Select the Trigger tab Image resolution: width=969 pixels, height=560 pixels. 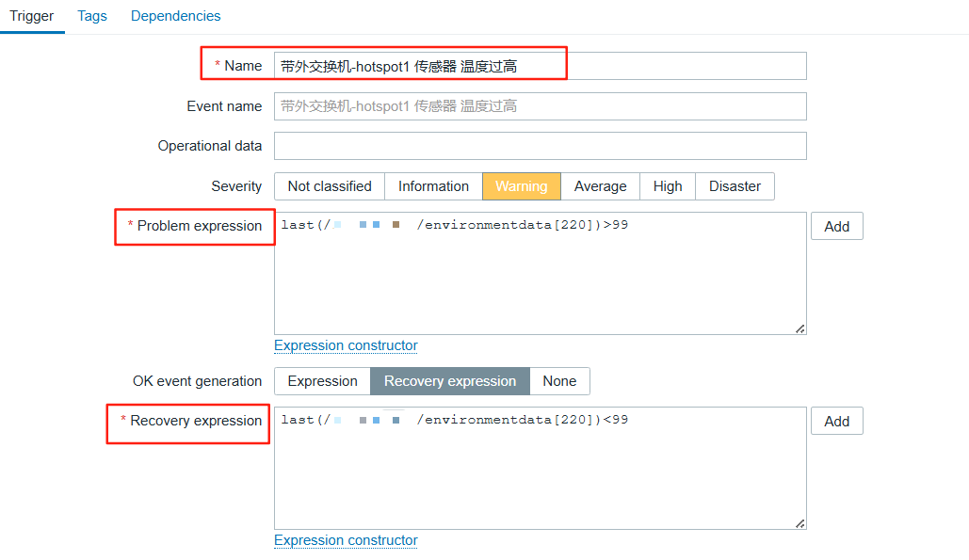[x=32, y=16]
